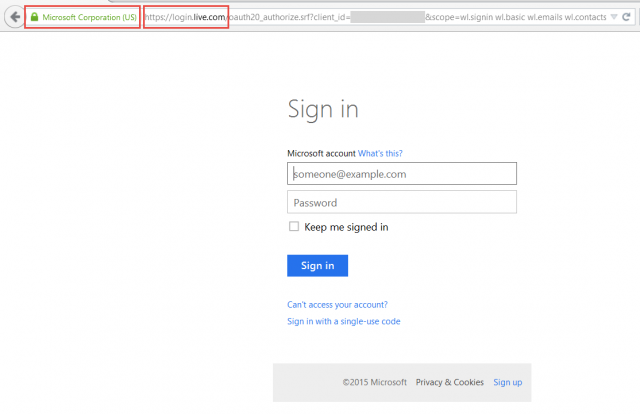Choose Sign in with a single-use code
Screen dimensions: 640x414
coord(344,321)
